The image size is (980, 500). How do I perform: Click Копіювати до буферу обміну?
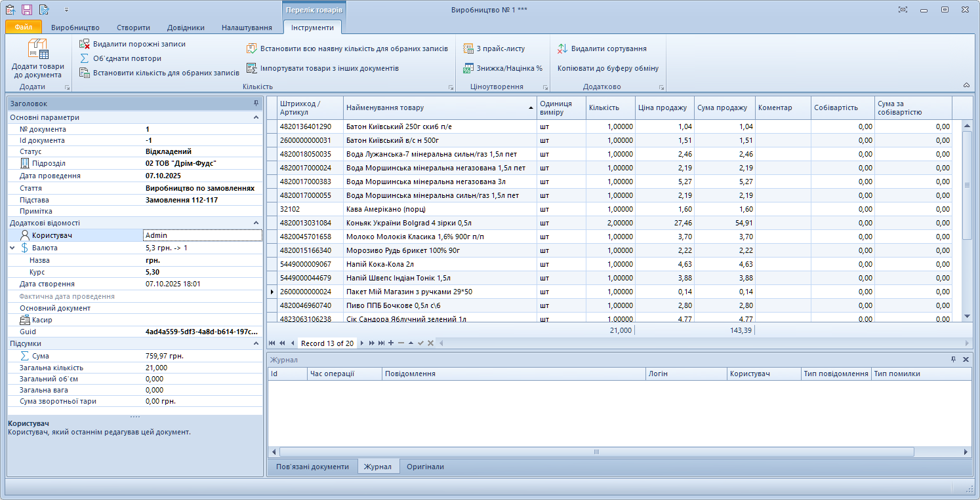607,68
